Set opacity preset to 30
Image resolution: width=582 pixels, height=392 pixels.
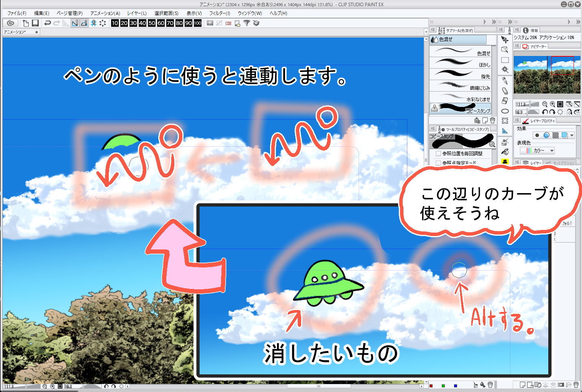coord(133,23)
